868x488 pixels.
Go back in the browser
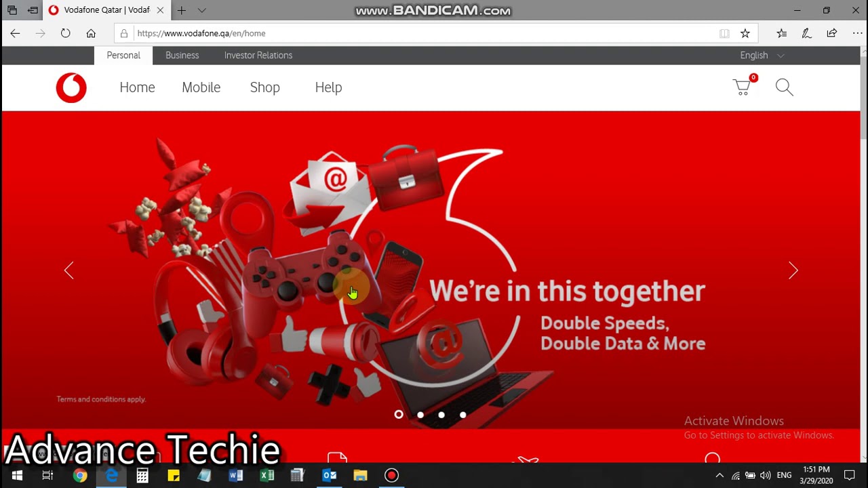15,33
